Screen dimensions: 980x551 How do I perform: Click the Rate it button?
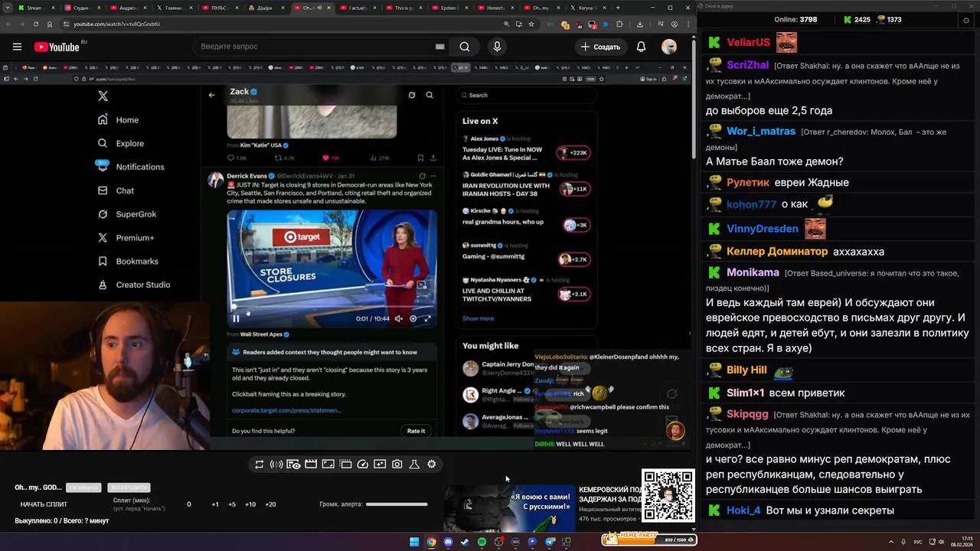click(x=416, y=431)
